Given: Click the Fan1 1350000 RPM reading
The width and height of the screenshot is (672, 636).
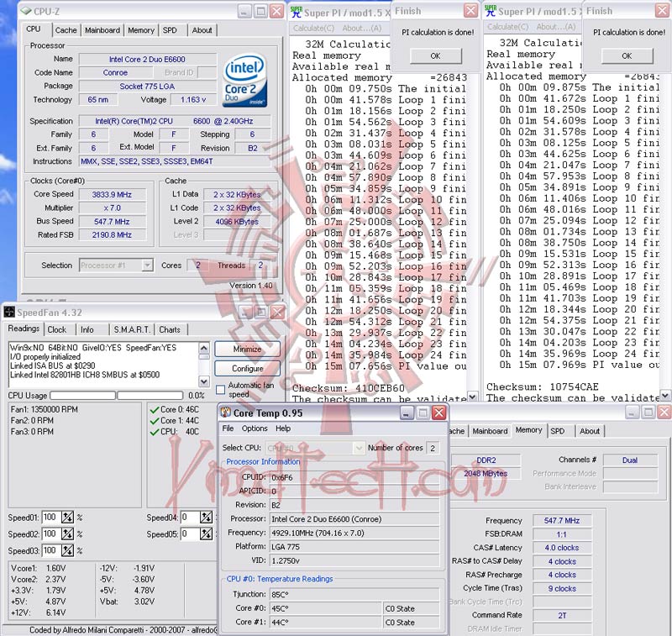Looking at the screenshot, I should point(45,409).
